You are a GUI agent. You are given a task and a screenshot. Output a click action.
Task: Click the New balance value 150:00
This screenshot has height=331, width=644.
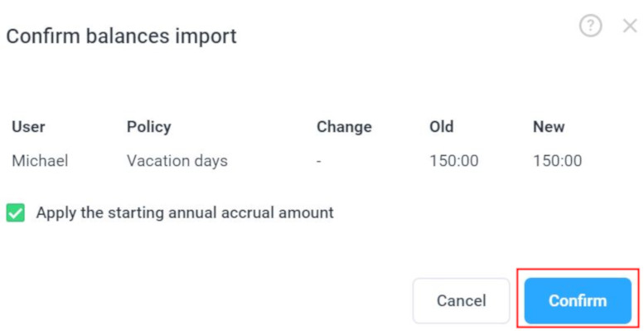tap(557, 160)
